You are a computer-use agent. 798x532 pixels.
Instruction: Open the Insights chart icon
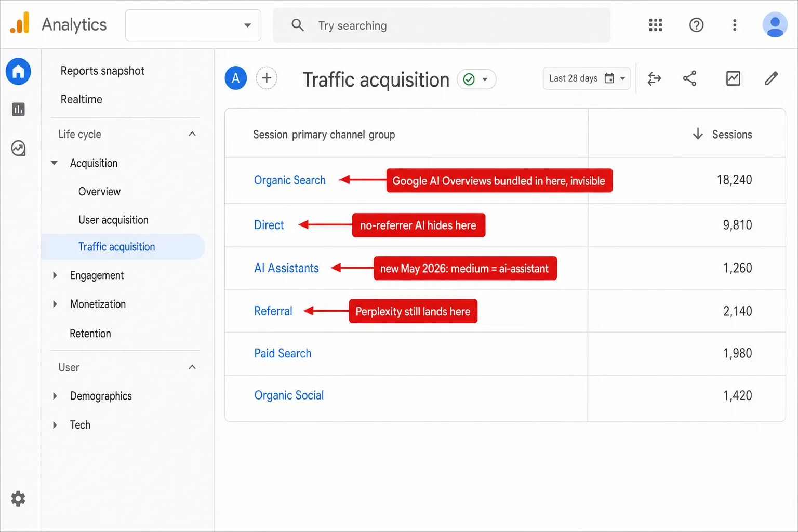[733, 78]
